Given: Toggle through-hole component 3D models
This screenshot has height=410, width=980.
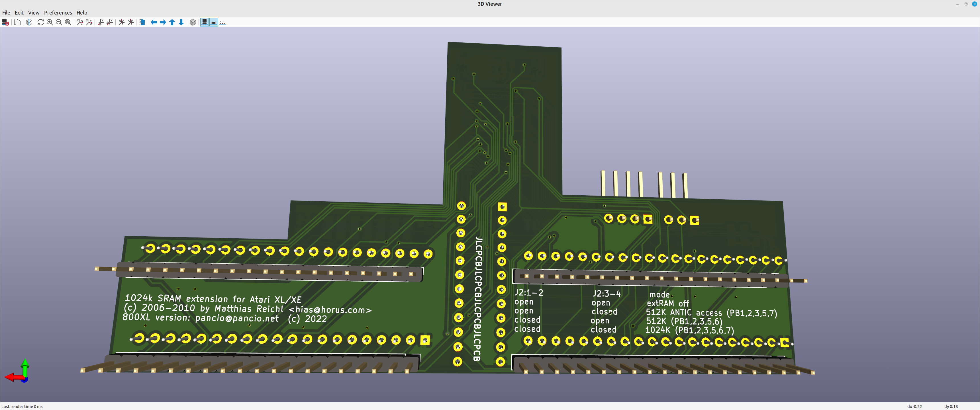Looking at the screenshot, I should coord(205,22).
